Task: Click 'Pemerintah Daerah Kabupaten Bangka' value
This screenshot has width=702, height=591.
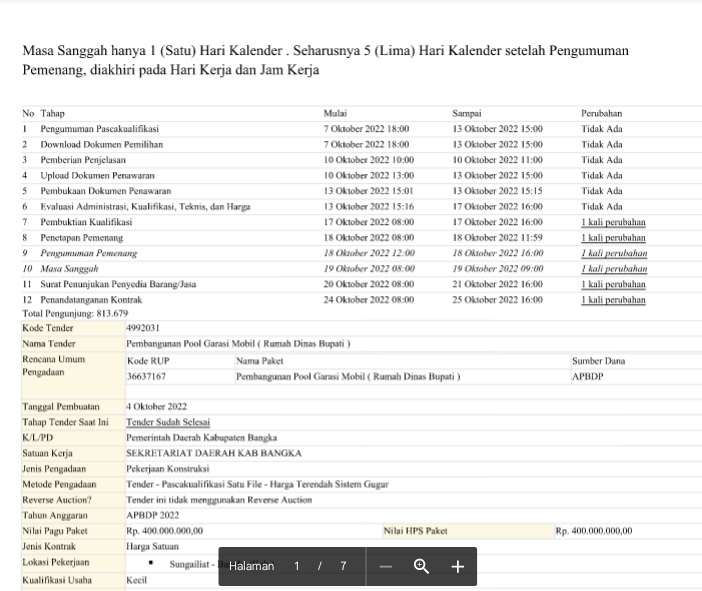Action: pyautogui.click(x=201, y=437)
